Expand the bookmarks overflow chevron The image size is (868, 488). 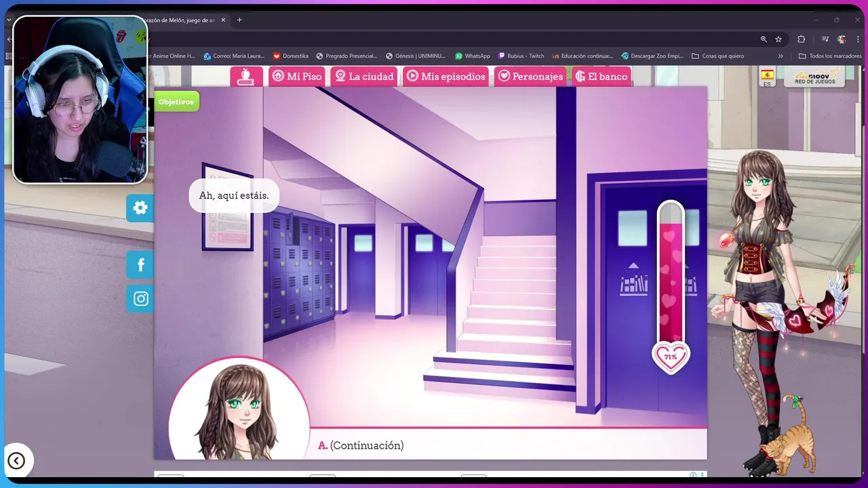(x=781, y=56)
